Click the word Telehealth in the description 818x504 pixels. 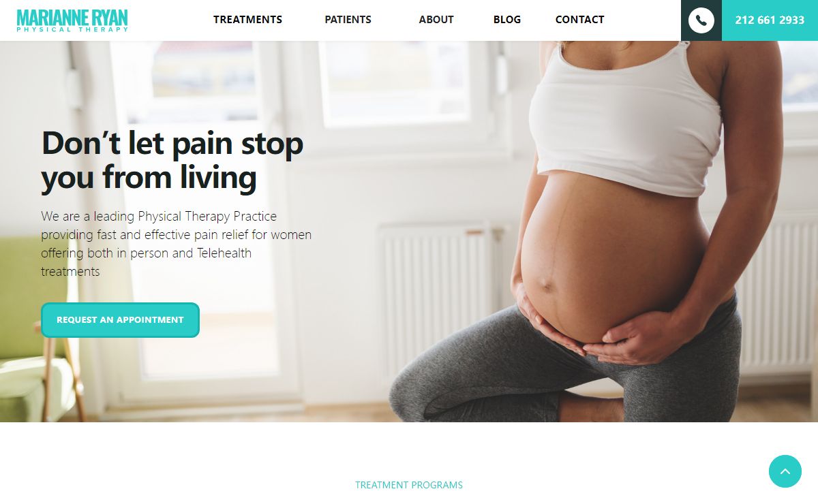click(224, 253)
